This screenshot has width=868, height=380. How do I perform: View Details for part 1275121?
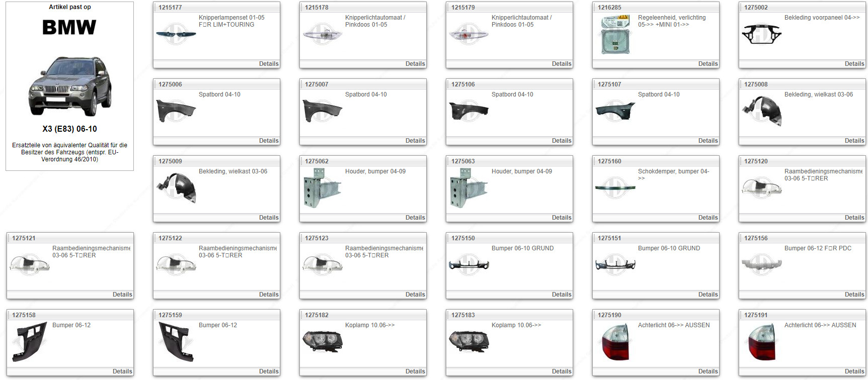point(122,295)
